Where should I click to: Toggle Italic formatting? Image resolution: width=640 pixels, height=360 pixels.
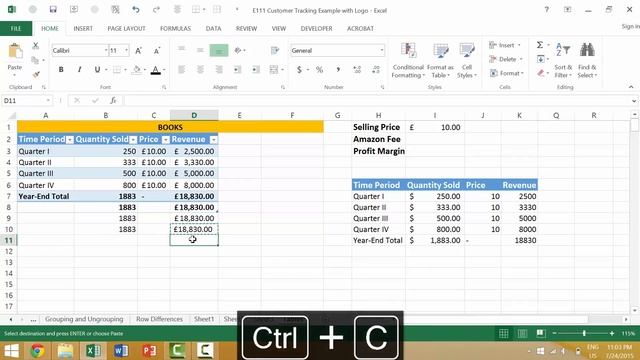(x=79, y=70)
